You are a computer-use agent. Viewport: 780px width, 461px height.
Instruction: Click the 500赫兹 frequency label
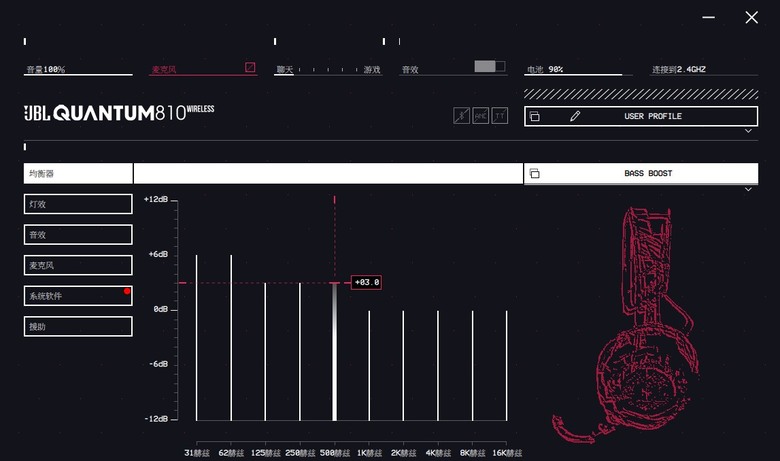coord(335,453)
